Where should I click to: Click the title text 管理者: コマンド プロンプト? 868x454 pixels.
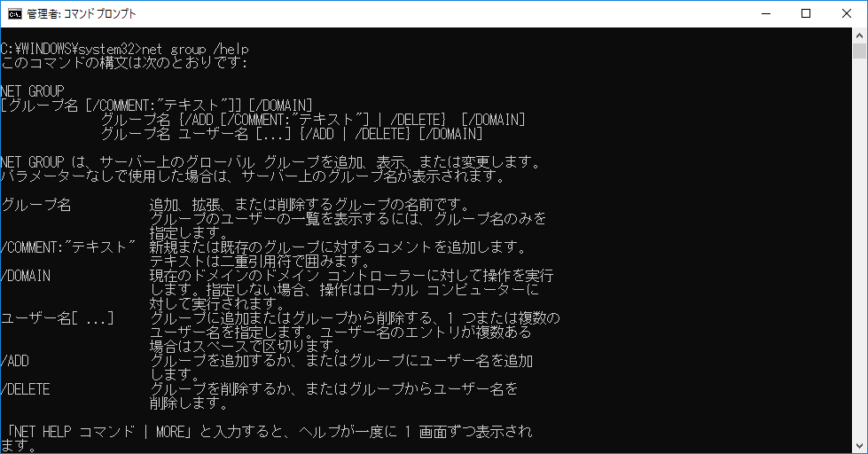(78, 13)
